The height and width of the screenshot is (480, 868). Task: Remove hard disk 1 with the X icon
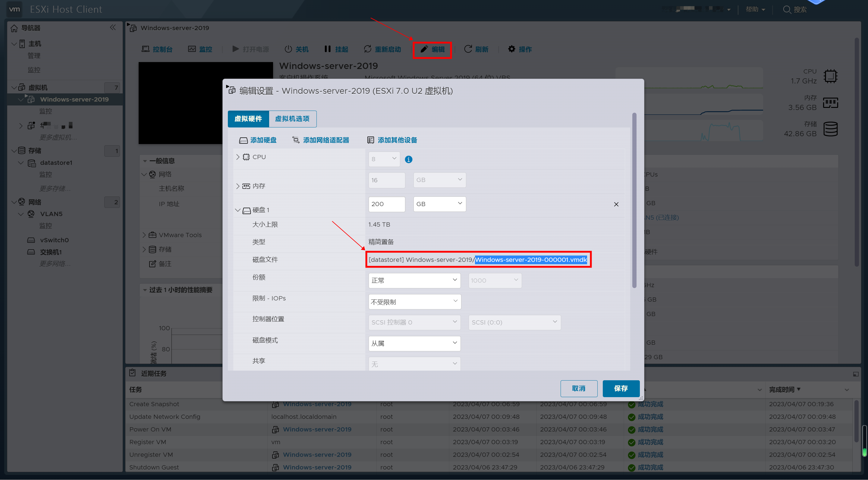pyautogui.click(x=616, y=204)
